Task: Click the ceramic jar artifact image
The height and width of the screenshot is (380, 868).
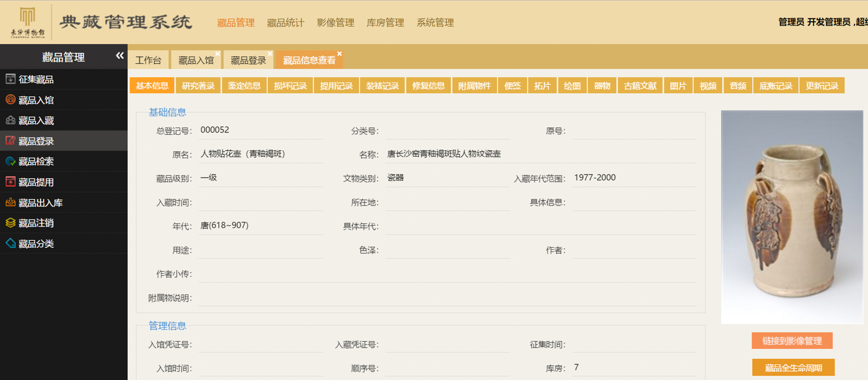Action: [x=792, y=217]
